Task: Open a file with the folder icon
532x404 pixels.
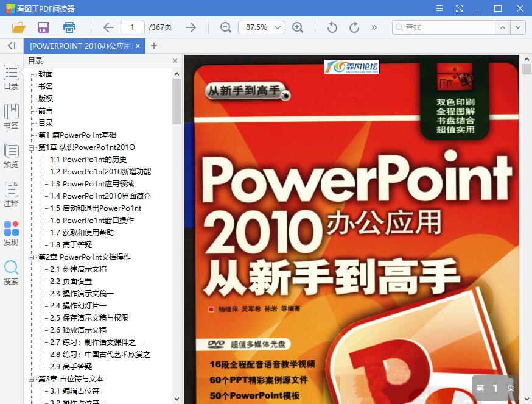Action: pos(19,27)
